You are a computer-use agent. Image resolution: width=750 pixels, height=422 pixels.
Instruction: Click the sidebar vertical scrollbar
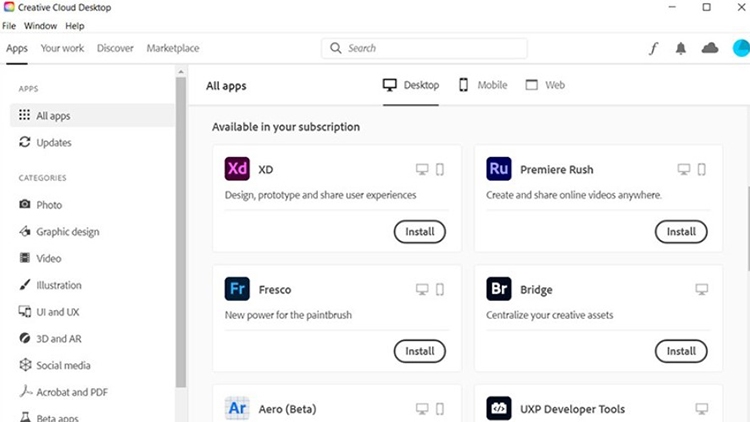(181, 233)
